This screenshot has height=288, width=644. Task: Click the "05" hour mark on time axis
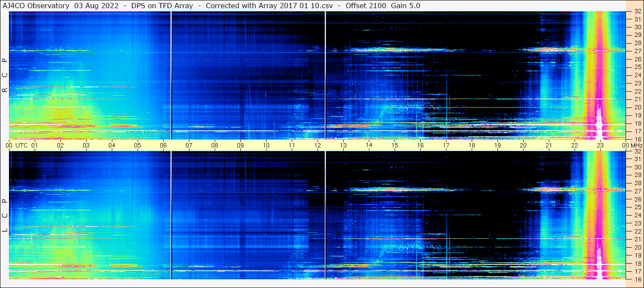tap(138, 145)
